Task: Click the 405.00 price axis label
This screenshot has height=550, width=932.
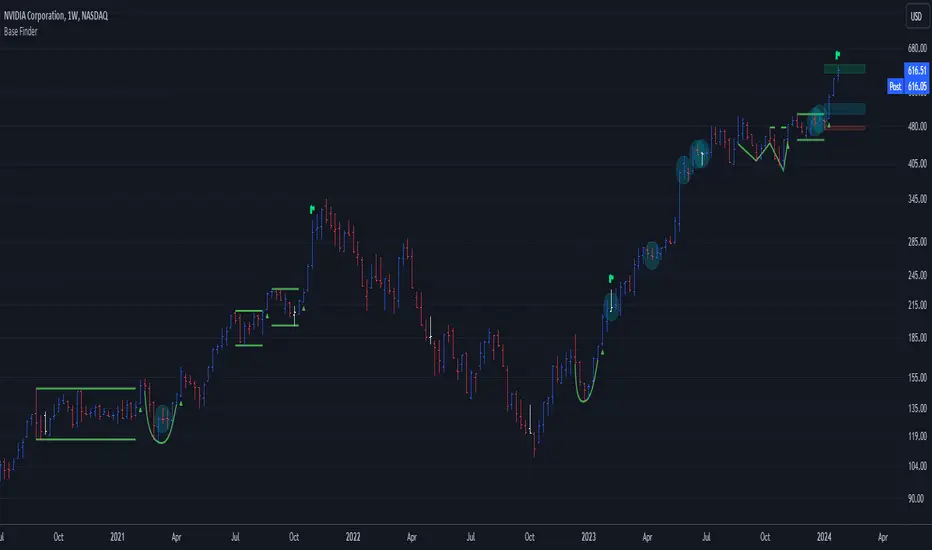Action: pyautogui.click(x=917, y=163)
